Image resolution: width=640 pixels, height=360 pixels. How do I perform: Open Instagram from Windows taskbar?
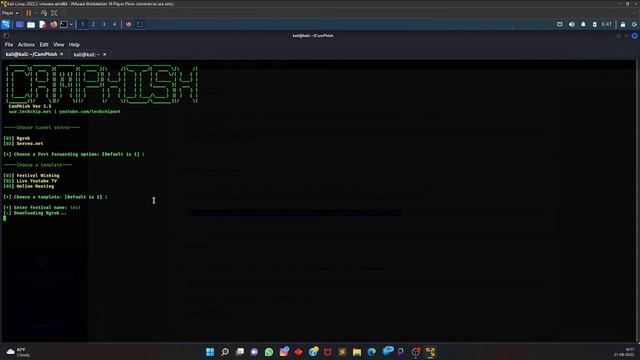coord(284,352)
